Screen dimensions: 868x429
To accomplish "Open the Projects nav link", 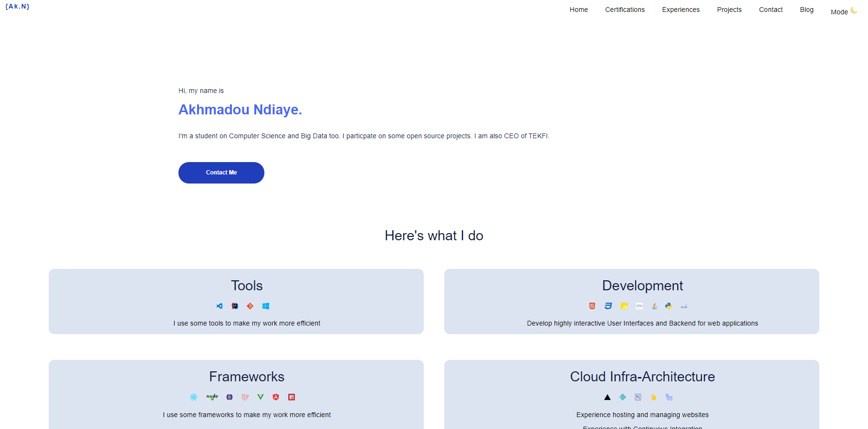I will 729,10.
